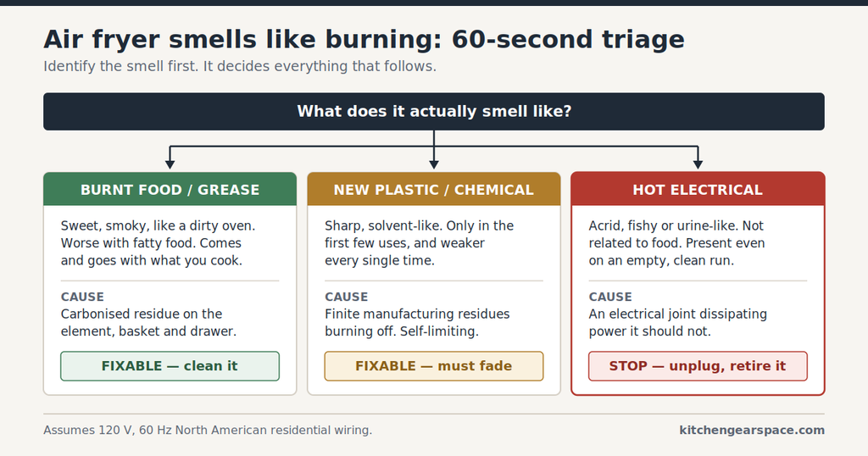Click the 'Sweet, smoky, like a dirty oven' description
Screen dimensions: 868x456
click(x=158, y=243)
